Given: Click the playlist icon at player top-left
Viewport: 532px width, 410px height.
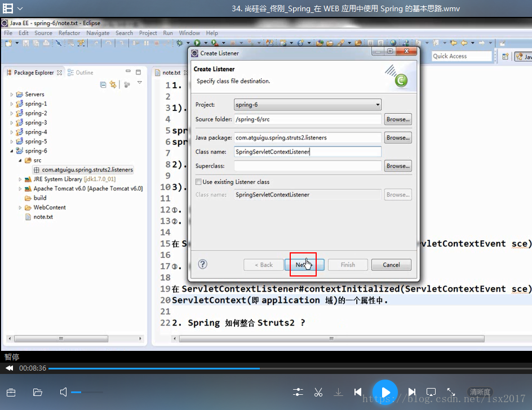Looking at the screenshot, I should 8,8.
